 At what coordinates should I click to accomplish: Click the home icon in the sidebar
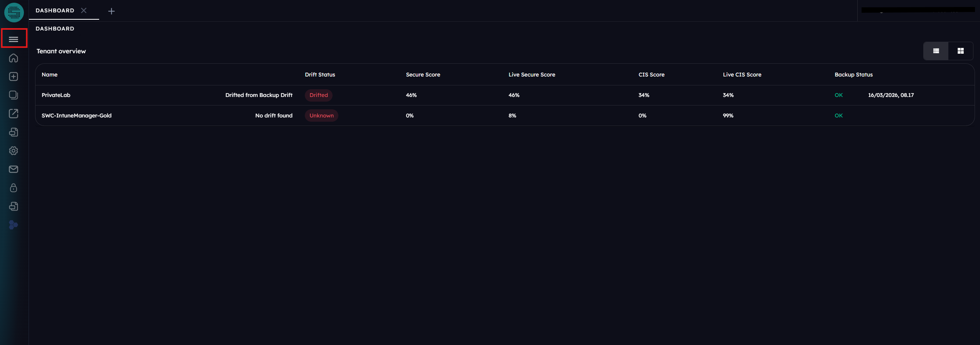coord(14,58)
